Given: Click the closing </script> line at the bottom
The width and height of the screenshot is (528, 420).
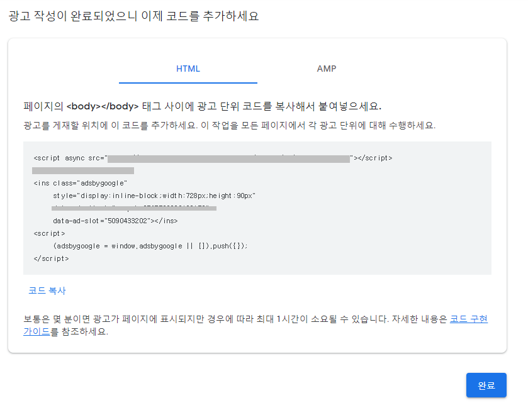Looking at the screenshot, I should click(51, 259).
